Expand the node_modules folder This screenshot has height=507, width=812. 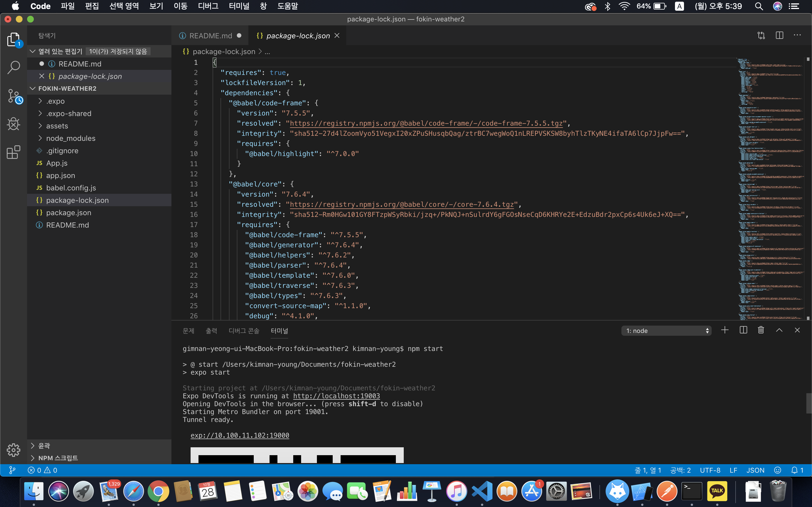tap(71, 138)
